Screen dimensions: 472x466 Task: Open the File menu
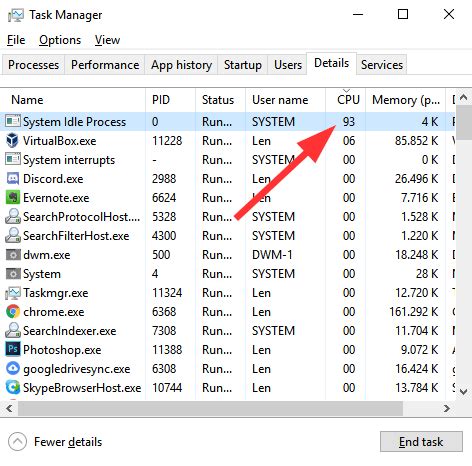click(16, 40)
